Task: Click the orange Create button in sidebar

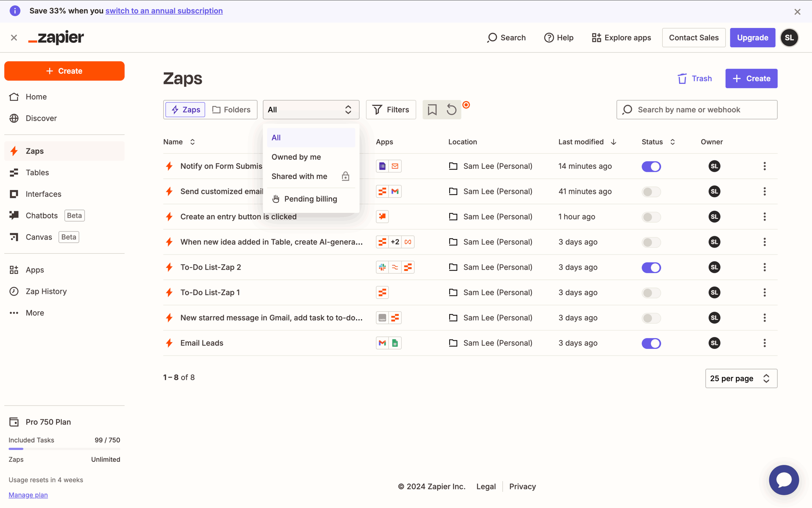Action: (x=64, y=71)
